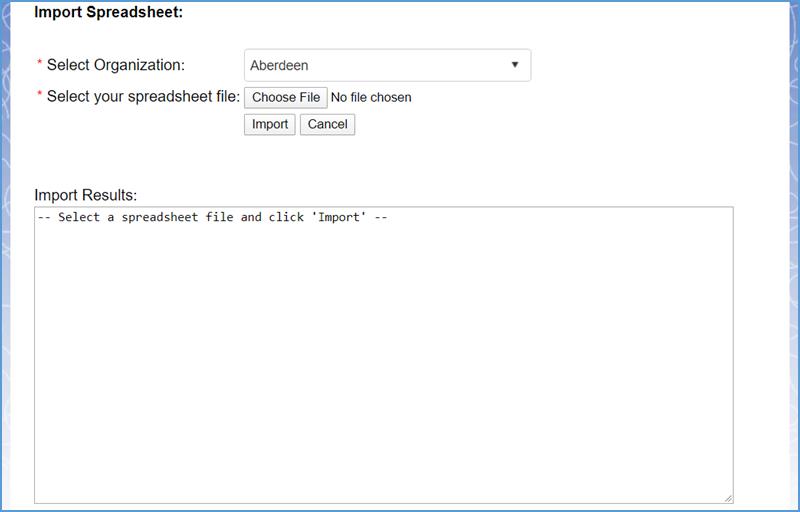Click the 'No file chosen' text
Image resolution: width=800 pixels, height=512 pixels.
(371, 98)
